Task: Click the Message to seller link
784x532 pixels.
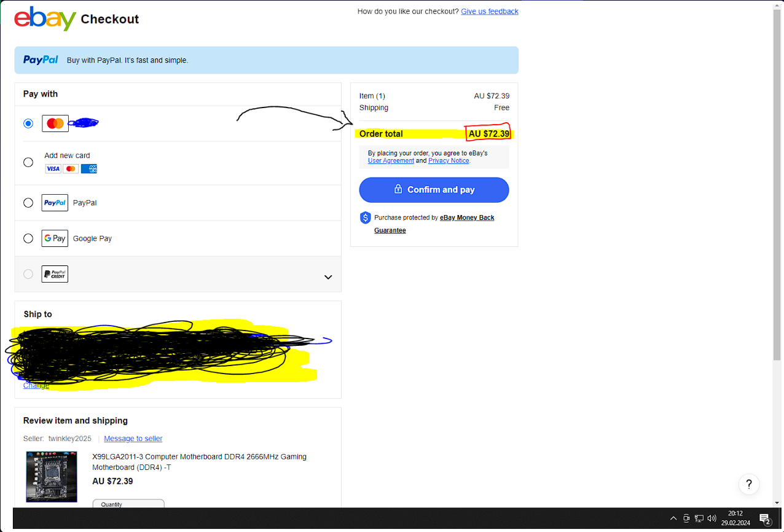Action: tap(133, 439)
